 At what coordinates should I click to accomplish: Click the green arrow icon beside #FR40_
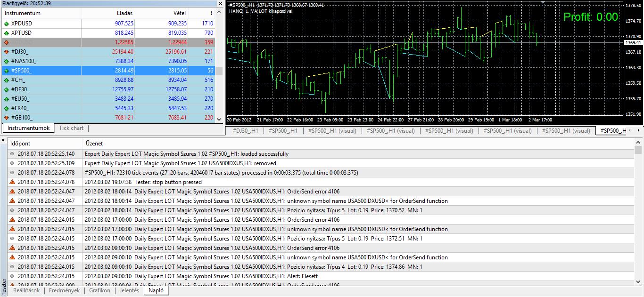[6, 108]
